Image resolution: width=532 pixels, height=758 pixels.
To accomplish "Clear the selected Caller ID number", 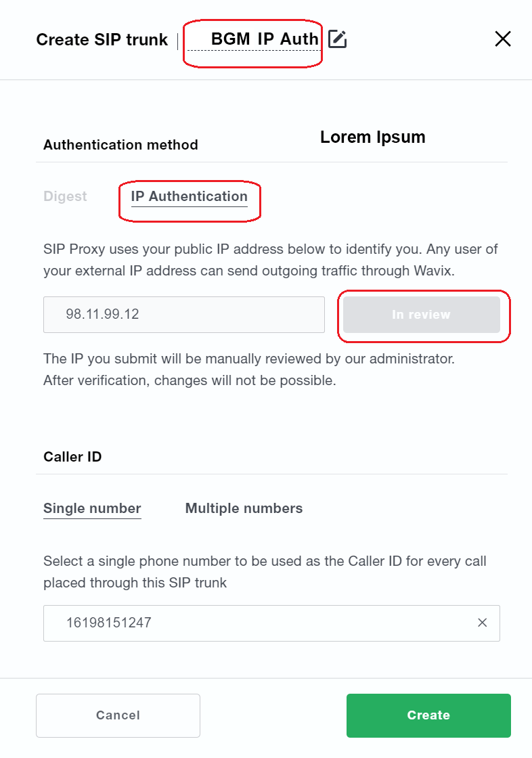I will point(482,623).
